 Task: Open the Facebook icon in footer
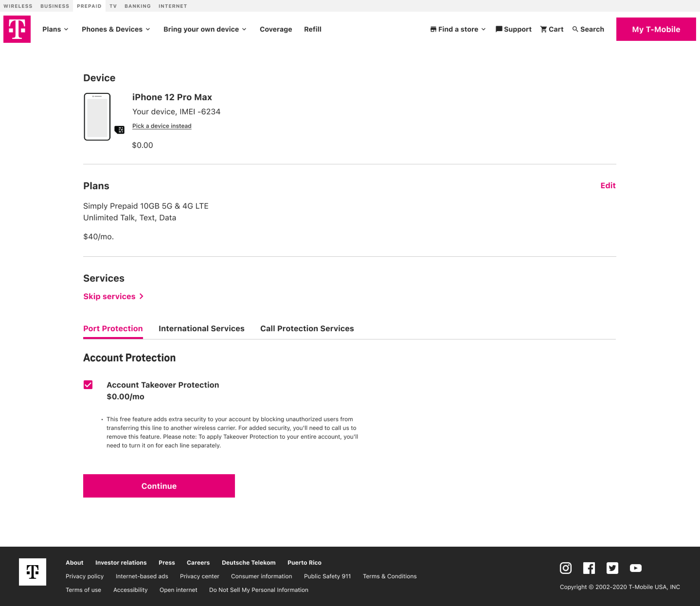tap(589, 568)
